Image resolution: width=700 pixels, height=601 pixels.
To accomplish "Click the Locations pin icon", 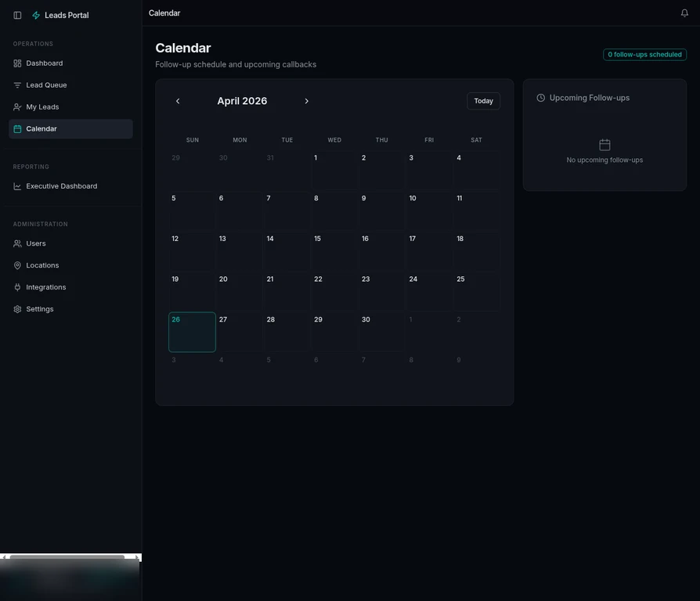I will [17, 265].
